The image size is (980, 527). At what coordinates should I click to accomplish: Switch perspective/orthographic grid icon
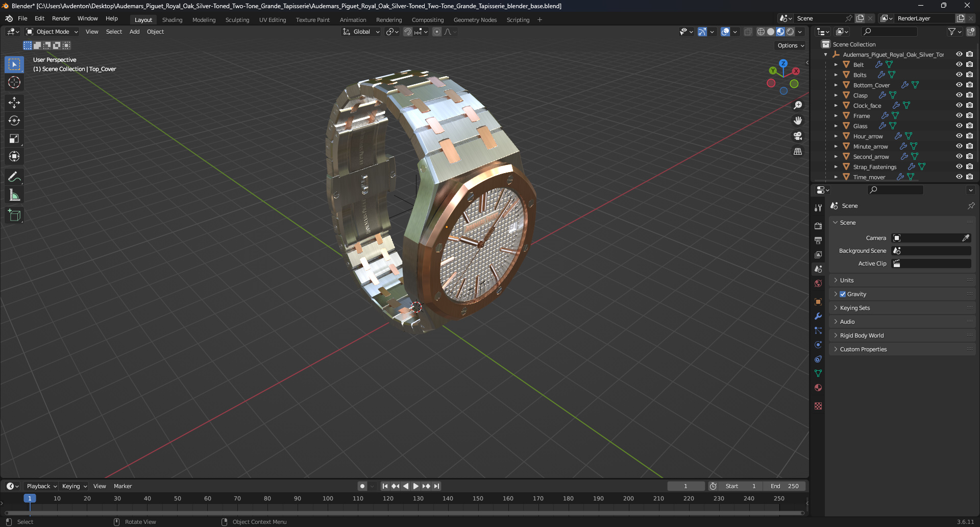(x=798, y=151)
